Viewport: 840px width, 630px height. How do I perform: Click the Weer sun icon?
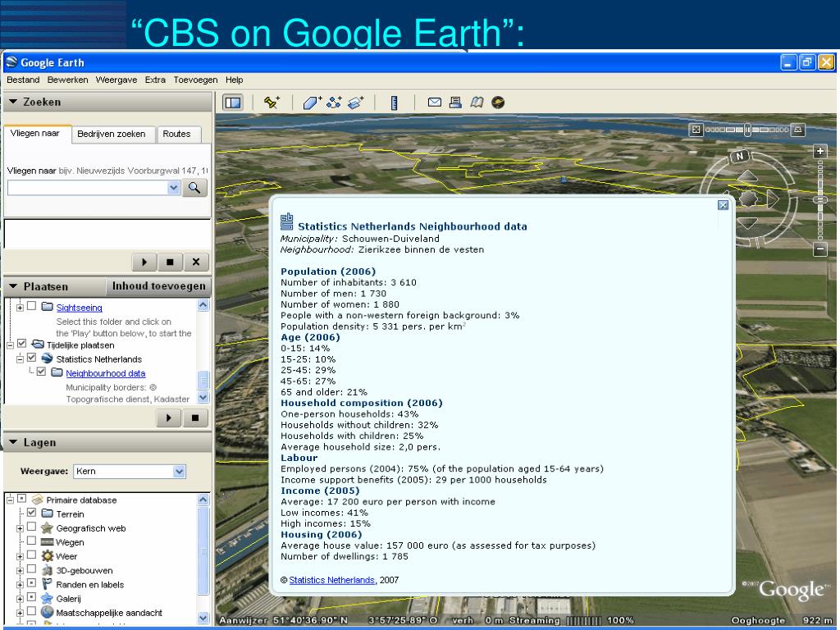tap(47, 556)
